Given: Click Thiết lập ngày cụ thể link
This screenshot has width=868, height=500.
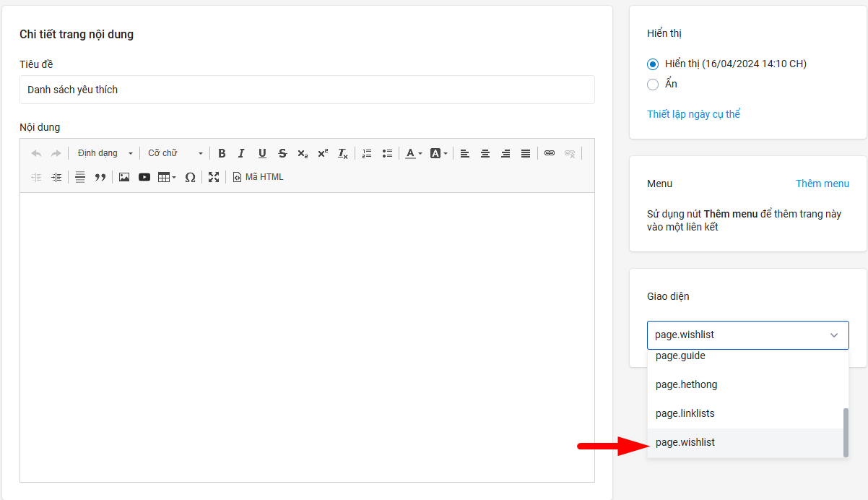Looking at the screenshot, I should coord(693,114).
